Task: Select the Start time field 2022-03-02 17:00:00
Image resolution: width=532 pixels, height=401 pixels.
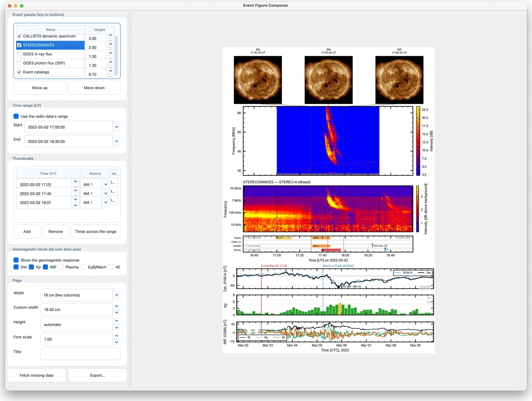Action: click(68, 127)
